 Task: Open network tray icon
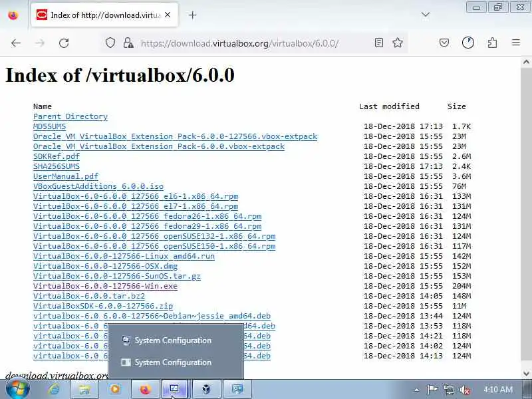pyautogui.click(x=449, y=390)
